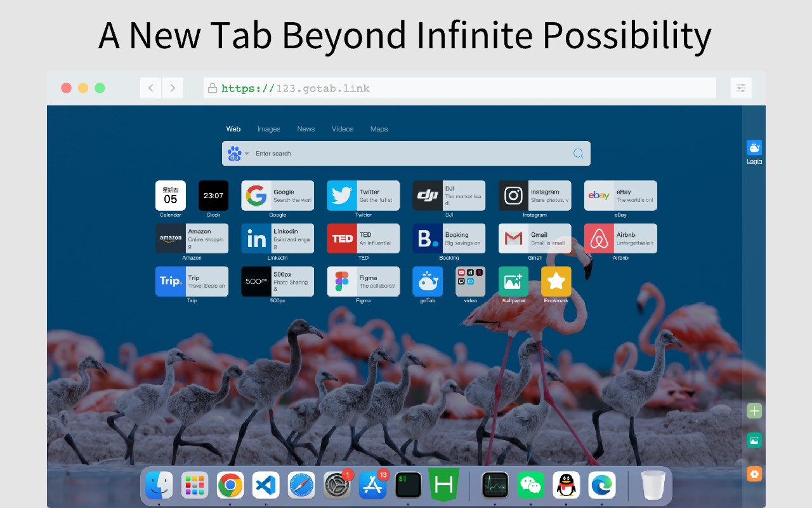Open the Wallpaper icon
The width and height of the screenshot is (812, 508).
click(x=513, y=281)
